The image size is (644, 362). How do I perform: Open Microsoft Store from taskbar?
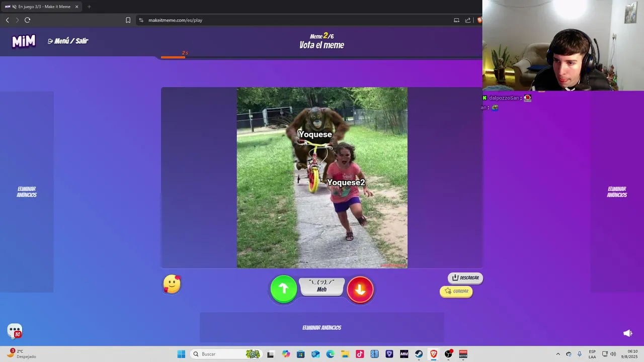300,354
